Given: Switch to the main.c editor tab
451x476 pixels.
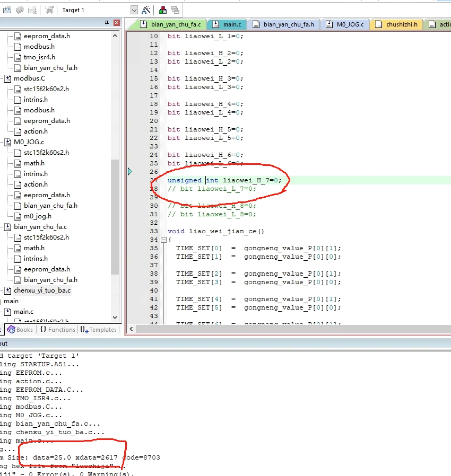Looking at the screenshot, I should click(227, 24).
